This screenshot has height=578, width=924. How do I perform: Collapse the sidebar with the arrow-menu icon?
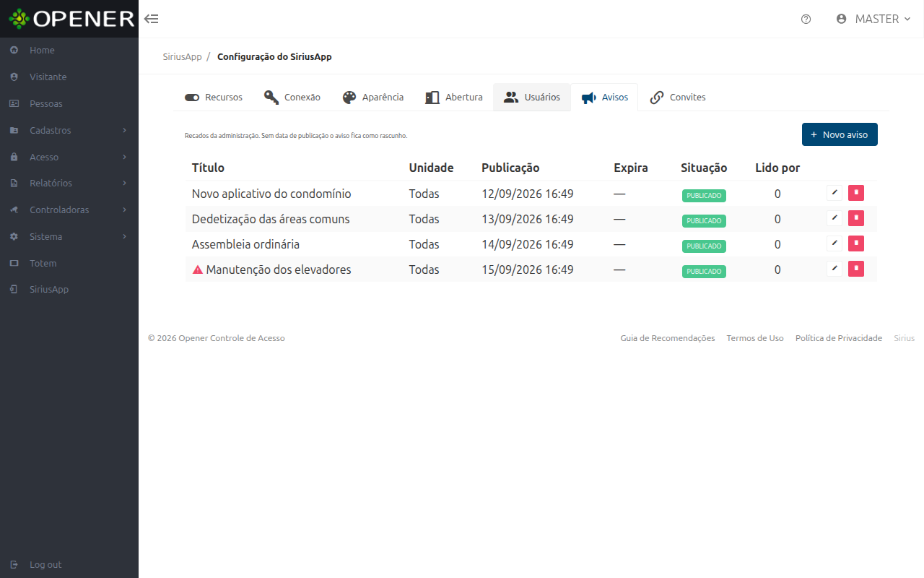pos(152,19)
